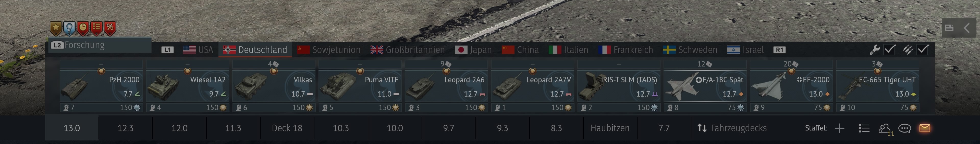Open the chat speech bubble icon
Viewport: 980px width, 144px height.
point(905,128)
